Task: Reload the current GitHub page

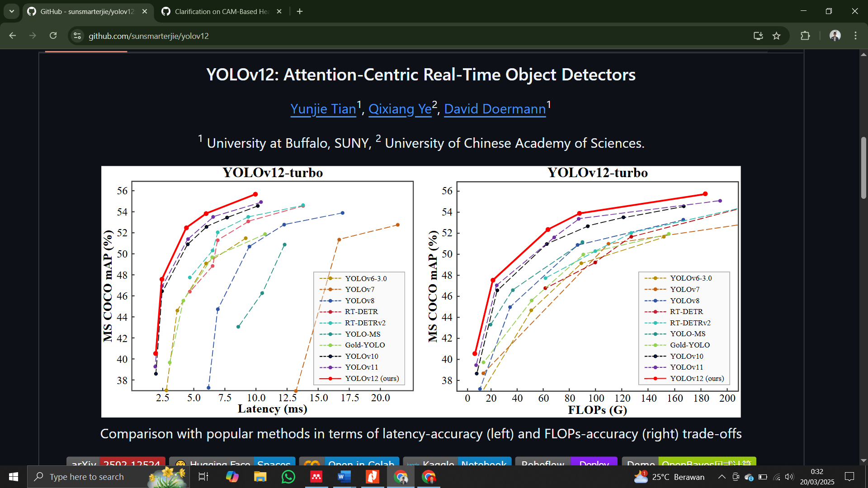Action: [53, 36]
